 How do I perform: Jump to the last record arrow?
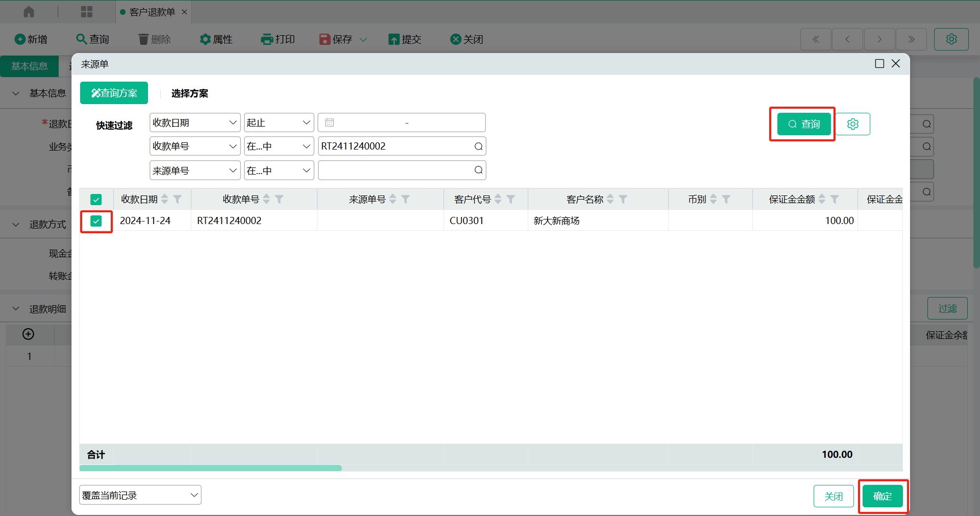[x=911, y=39]
